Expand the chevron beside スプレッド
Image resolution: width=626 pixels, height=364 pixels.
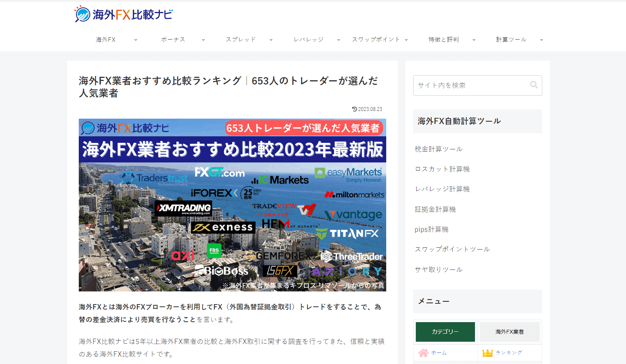pyautogui.click(x=271, y=40)
